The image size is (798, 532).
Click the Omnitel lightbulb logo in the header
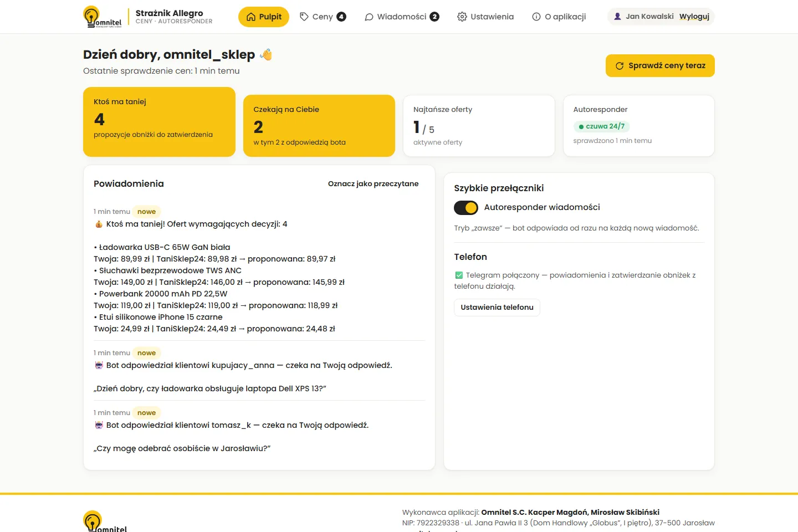pos(102,17)
